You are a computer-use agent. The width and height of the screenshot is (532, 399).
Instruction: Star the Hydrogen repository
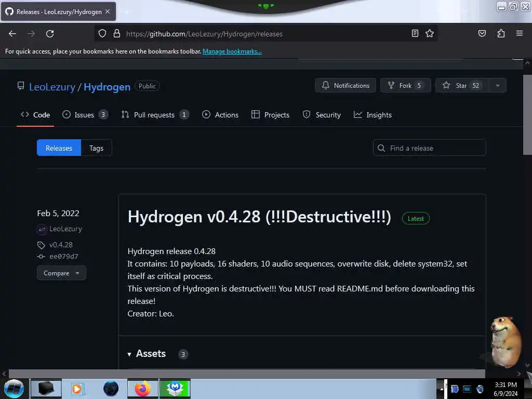click(462, 86)
